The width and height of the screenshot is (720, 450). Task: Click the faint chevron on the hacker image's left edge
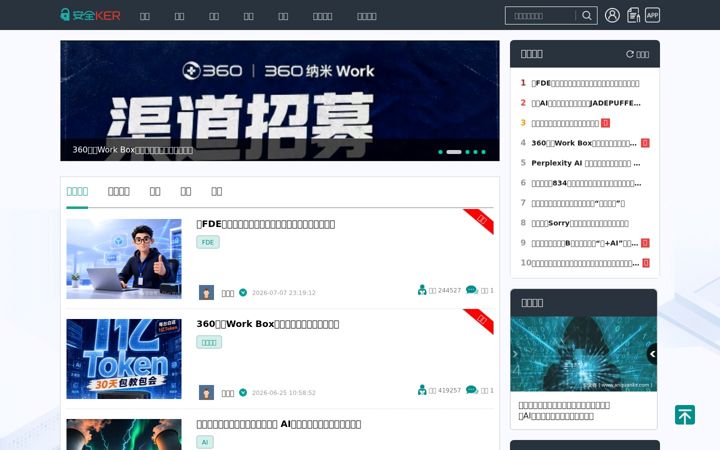[x=515, y=354]
